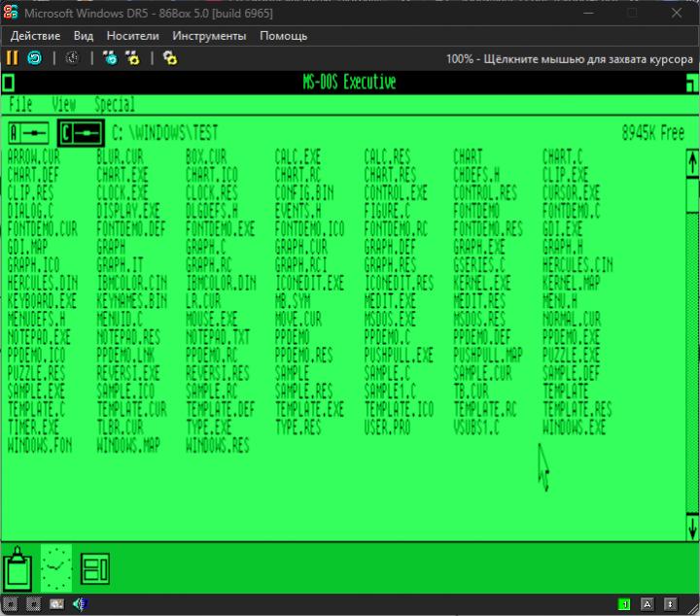Select the file WINDOWS.FON

40,445
